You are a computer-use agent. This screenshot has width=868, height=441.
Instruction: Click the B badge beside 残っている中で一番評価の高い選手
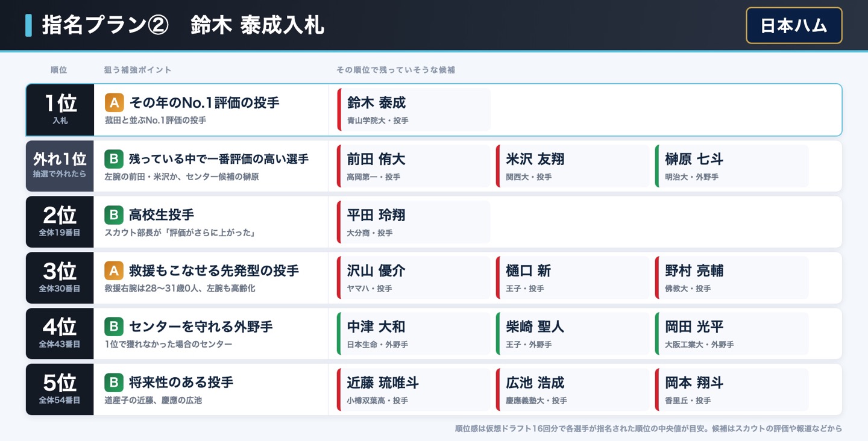click(x=114, y=159)
